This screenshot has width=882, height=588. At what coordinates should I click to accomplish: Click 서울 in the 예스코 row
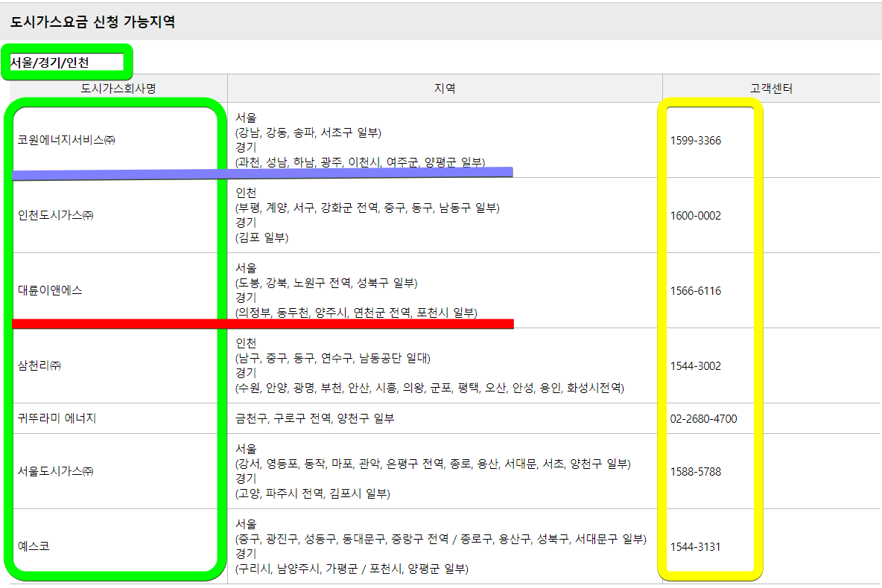246,524
